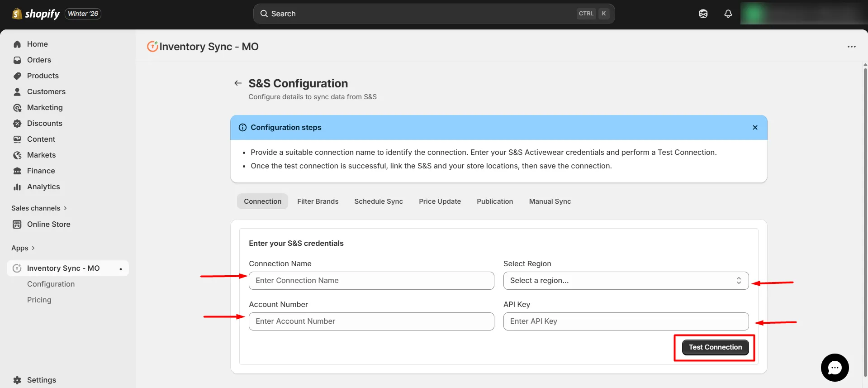868x388 pixels.
Task: Dismiss the Configuration steps banner
Action: coord(755,127)
